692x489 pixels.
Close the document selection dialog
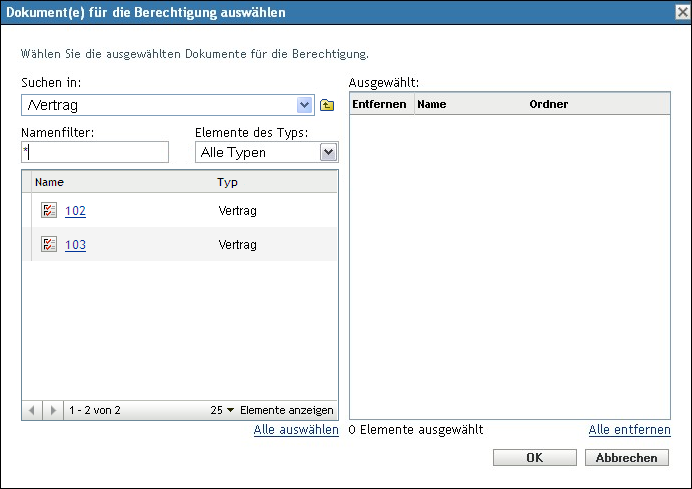pyautogui.click(x=681, y=13)
